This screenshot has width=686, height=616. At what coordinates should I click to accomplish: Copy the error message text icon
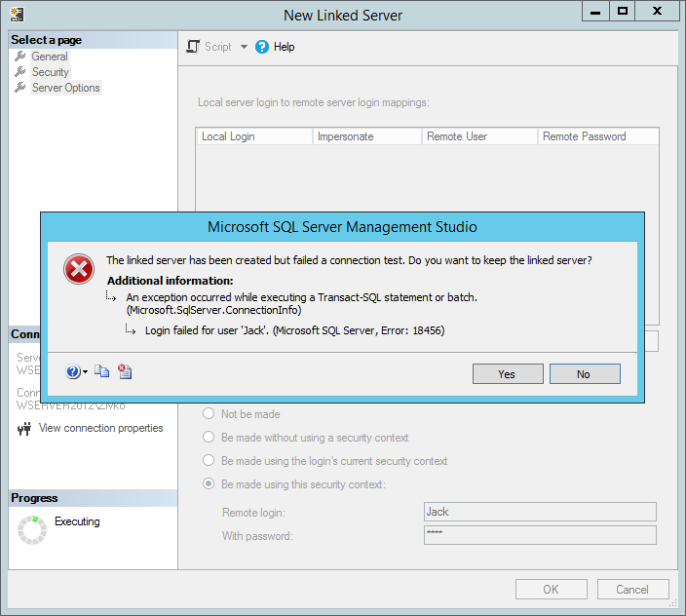click(102, 371)
